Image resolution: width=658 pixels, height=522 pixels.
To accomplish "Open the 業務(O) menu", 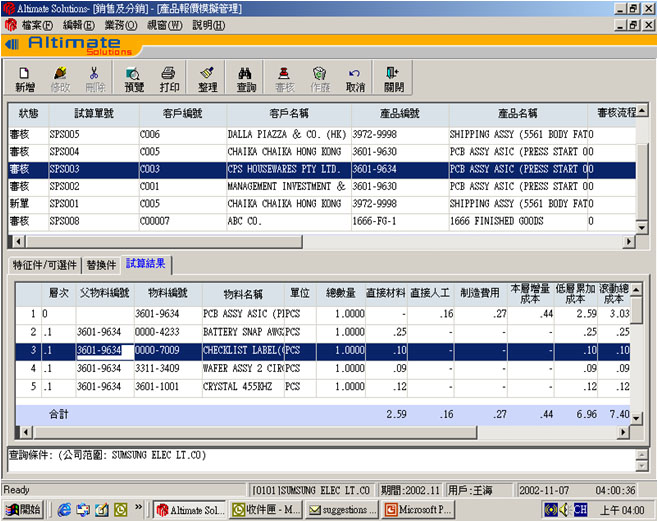I will pos(120,24).
